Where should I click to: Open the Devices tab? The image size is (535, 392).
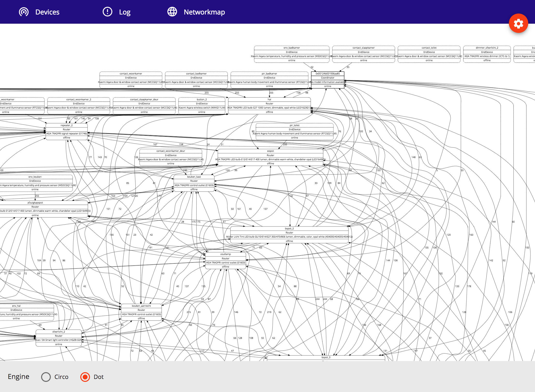point(47,12)
